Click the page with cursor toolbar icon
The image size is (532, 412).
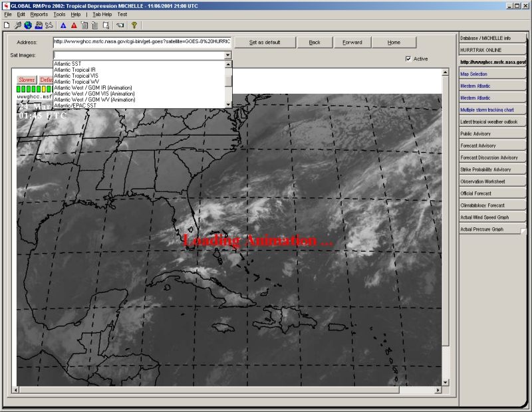coord(106,25)
